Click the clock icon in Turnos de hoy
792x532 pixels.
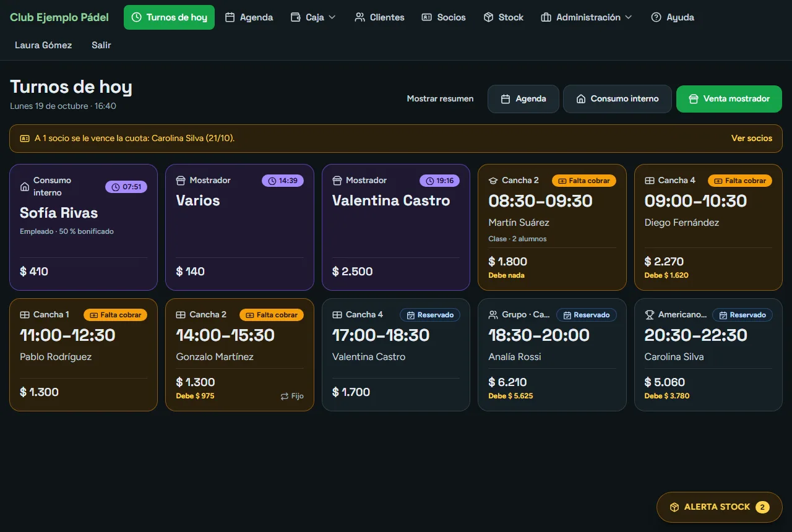point(137,17)
